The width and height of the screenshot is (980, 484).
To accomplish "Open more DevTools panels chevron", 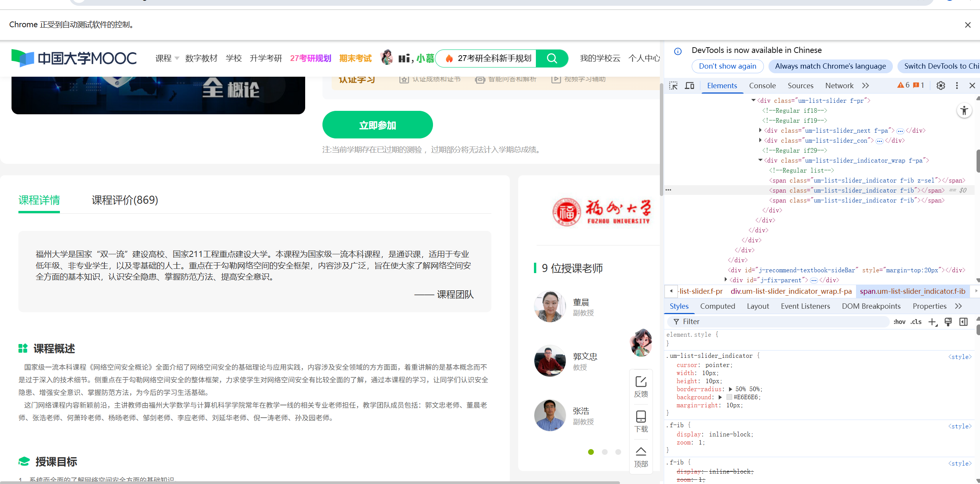I will [866, 85].
